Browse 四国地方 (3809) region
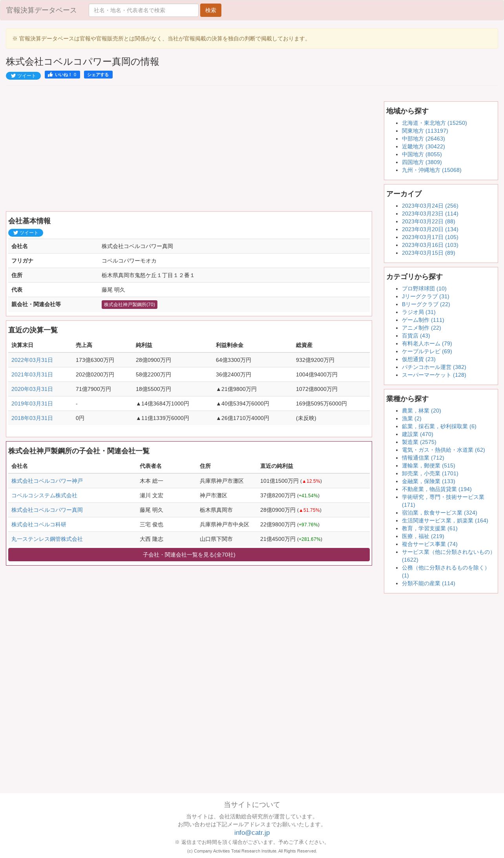 pyautogui.click(x=422, y=162)
